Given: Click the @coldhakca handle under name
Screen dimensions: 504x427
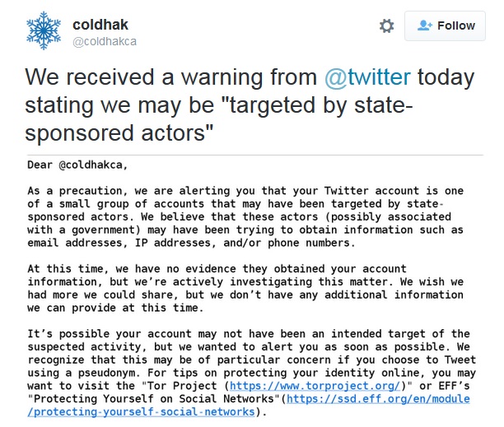Looking at the screenshot, I should (x=104, y=41).
